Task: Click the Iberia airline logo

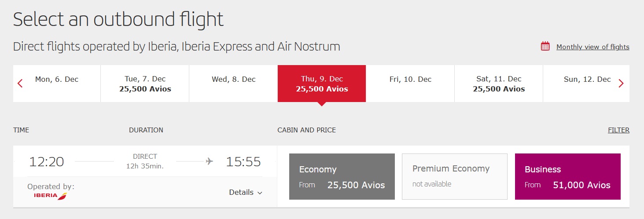Action: [x=51, y=196]
